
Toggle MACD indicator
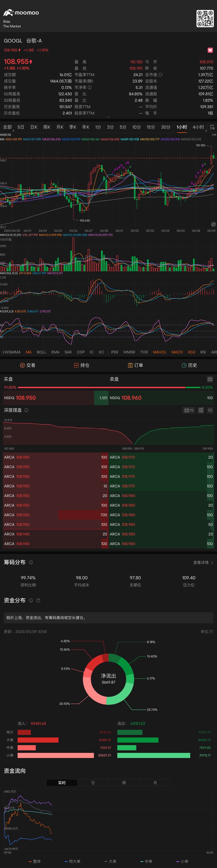pyautogui.click(x=177, y=352)
